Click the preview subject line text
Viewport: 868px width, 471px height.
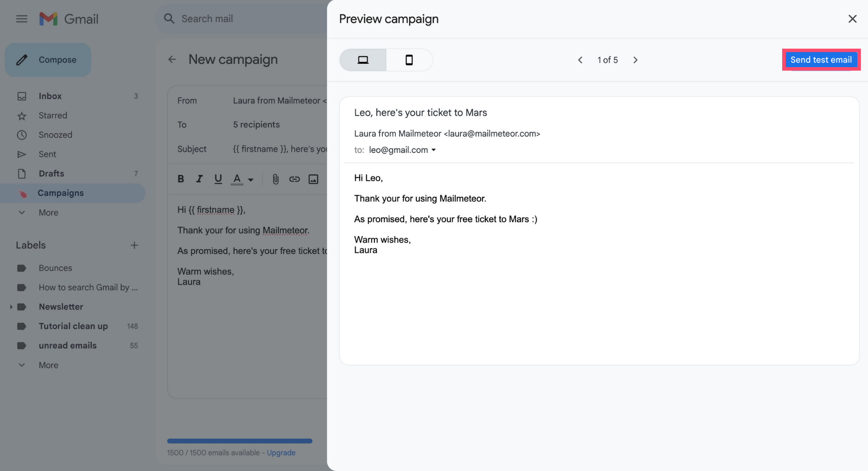420,113
